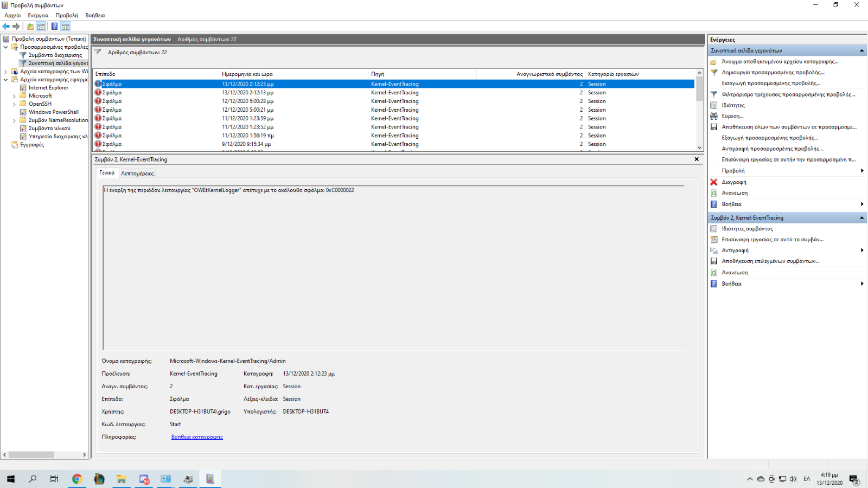Select Συμβάντα υλικού in the tree
The image size is (868, 488).
click(x=49, y=129)
